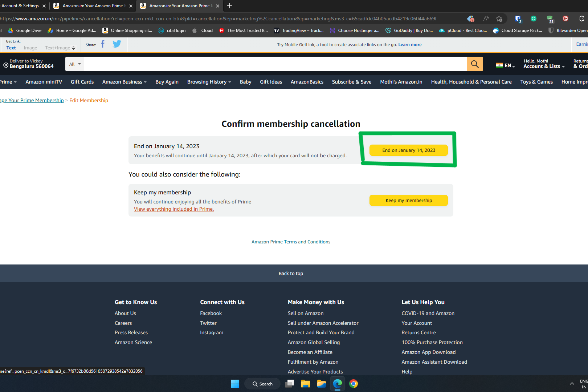
Task: Expand Prime nav dropdown
Action: (x=8, y=82)
